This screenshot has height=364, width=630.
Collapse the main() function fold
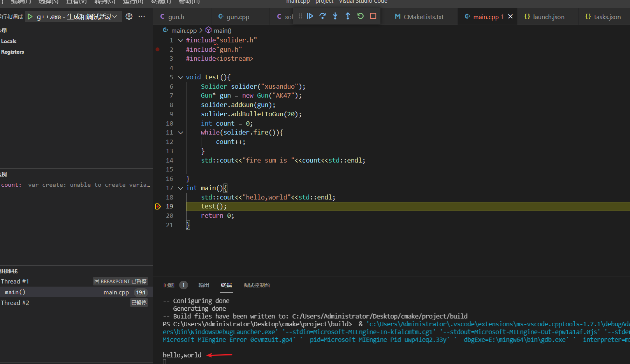coord(181,188)
